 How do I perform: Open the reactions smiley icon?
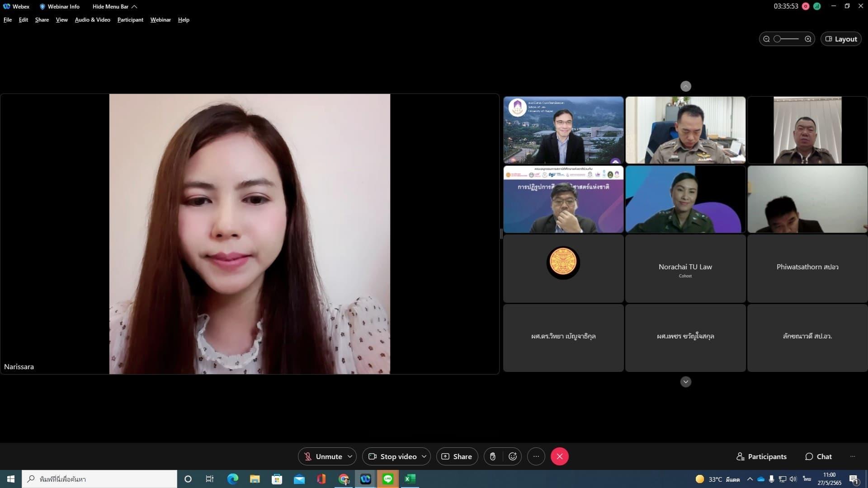(x=513, y=456)
